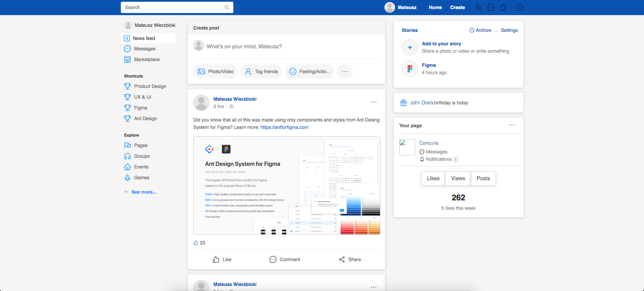Image resolution: width=644 pixels, height=291 pixels.
Task: Click notifications count badge 1
Action: [x=455, y=159]
